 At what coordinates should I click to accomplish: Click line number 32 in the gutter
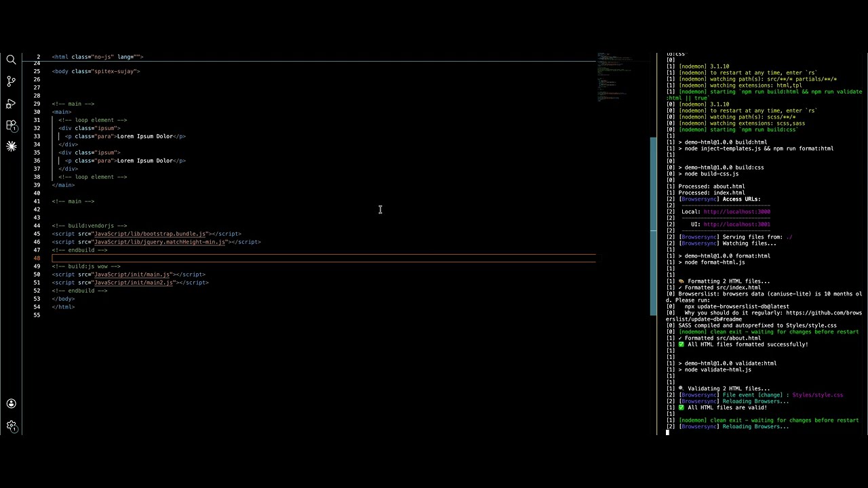coord(37,128)
